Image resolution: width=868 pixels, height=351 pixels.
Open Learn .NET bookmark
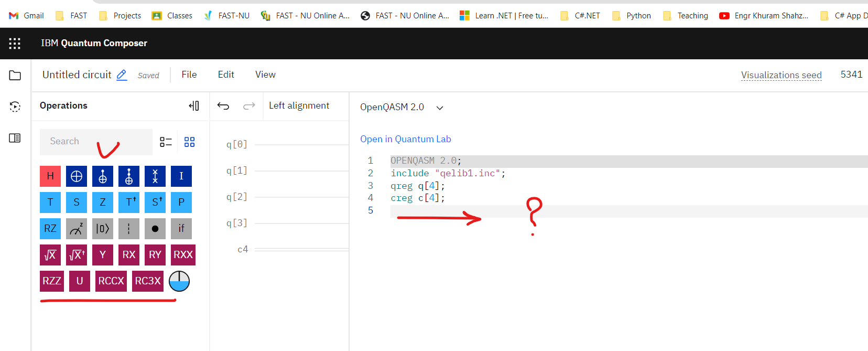coord(504,16)
